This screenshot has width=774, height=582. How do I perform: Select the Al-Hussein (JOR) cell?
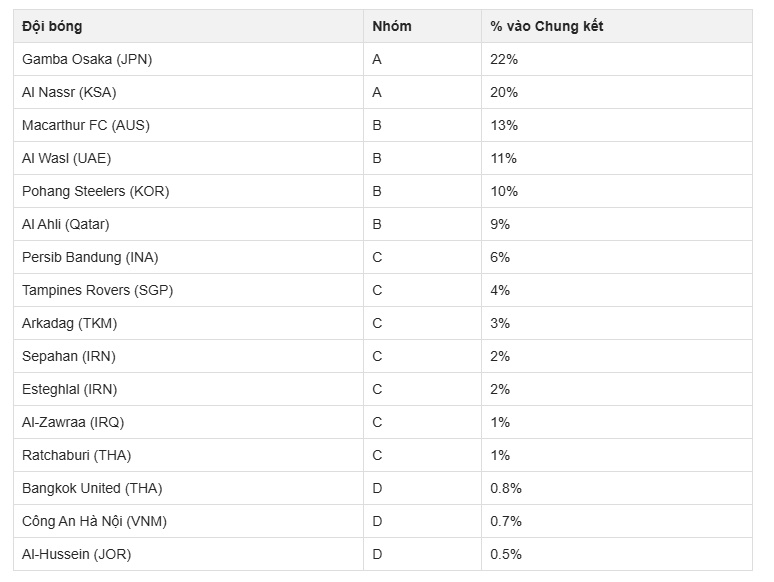76,554
